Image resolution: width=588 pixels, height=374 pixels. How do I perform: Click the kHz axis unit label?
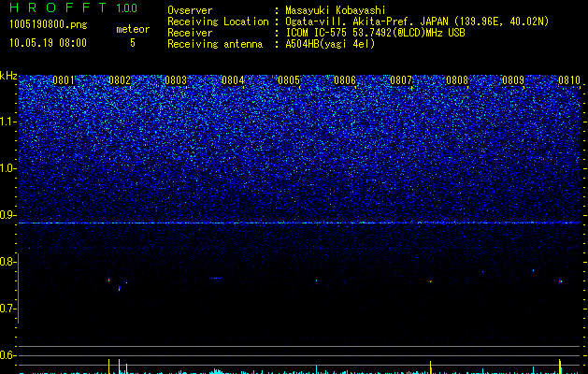8,76
